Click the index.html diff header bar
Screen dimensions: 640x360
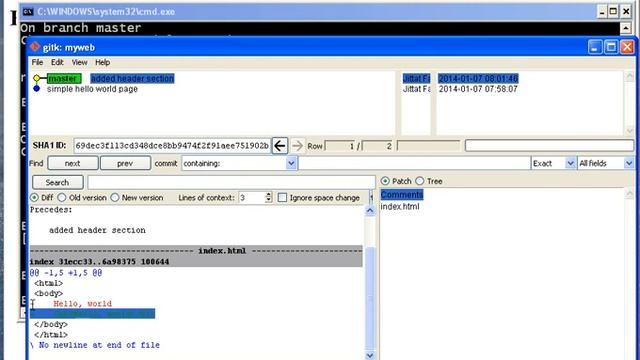click(196, 251)
